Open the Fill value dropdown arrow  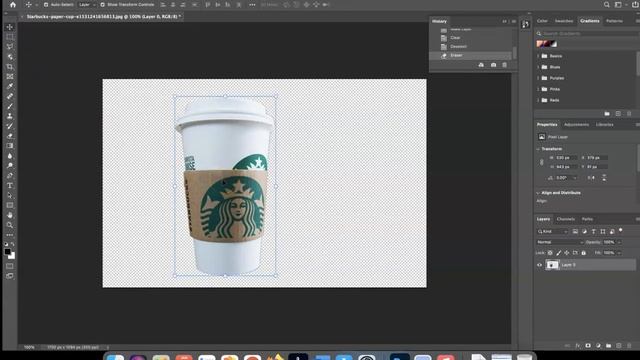pyautogui.click(x=619, y=253)
